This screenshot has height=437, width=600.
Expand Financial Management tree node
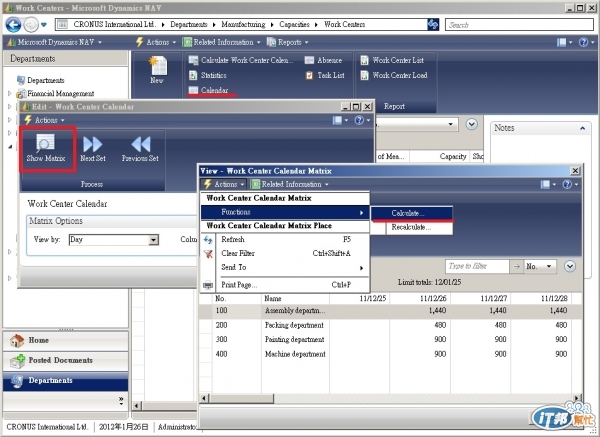coord(10,93)
